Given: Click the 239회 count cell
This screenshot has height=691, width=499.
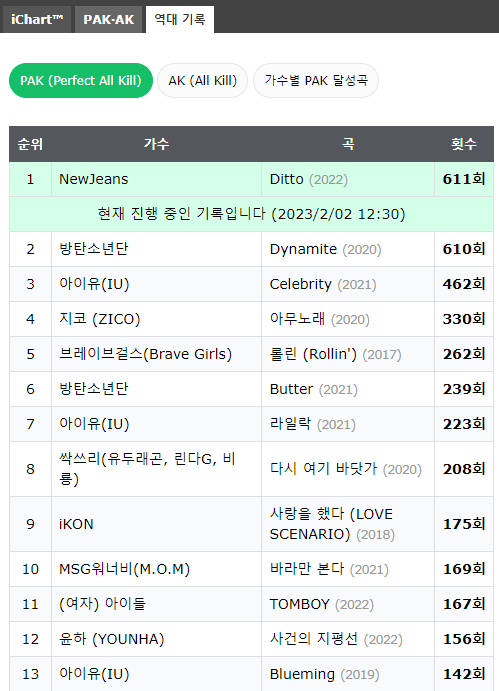Looking at the screenshot, I should point(464,389).
